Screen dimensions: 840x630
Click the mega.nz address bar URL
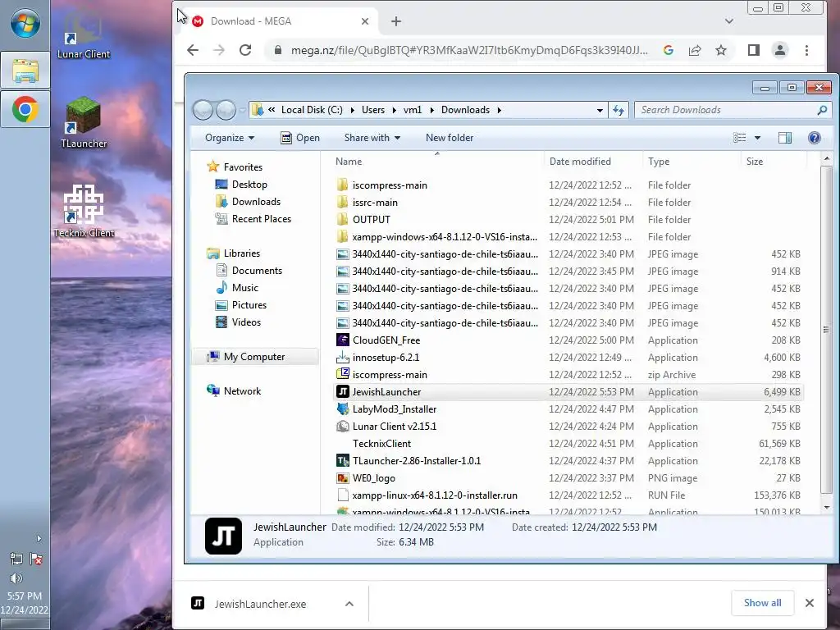coord(469,50)
